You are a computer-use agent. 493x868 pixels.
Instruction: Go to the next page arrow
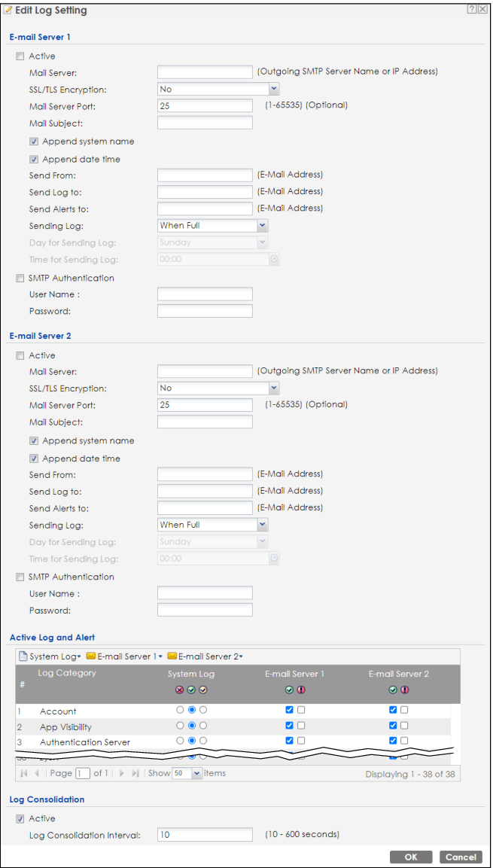tap(121, 773)
